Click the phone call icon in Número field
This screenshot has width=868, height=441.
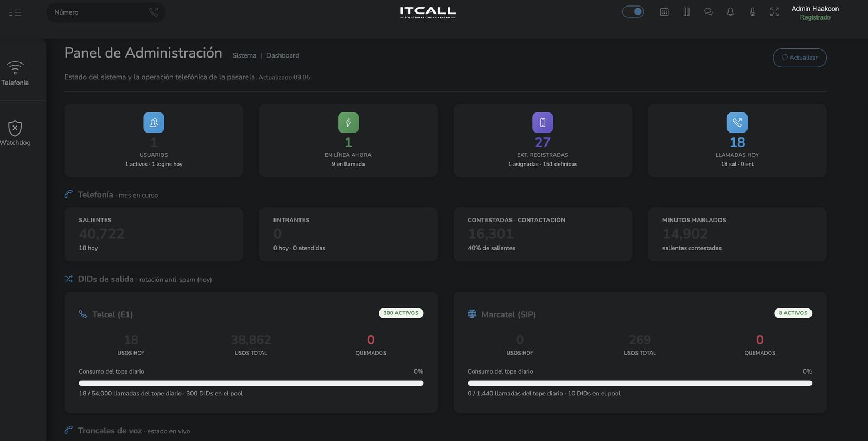point(154,12)
